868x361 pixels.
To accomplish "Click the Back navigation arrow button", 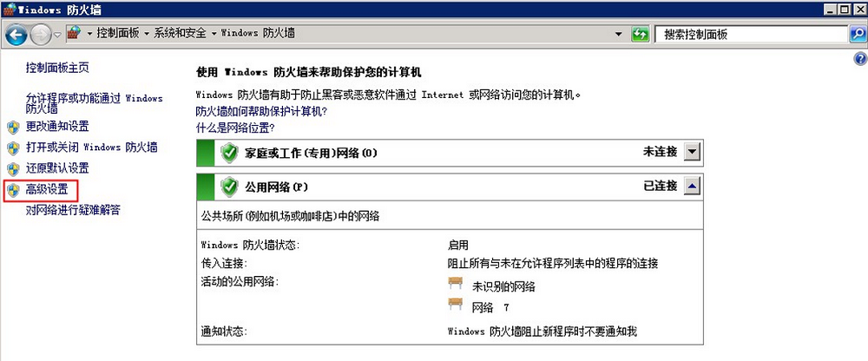I will point(16,36).
